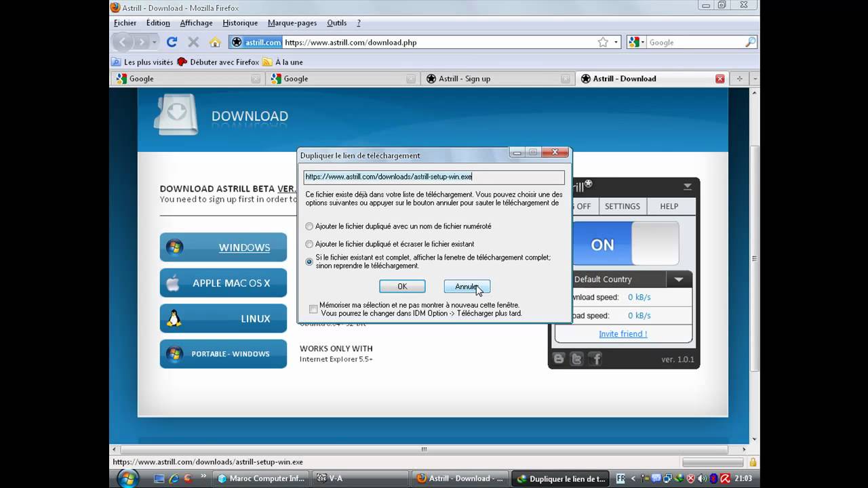Viewport: 868px width, 488px height.
Task: Open the back/forward history dropdown arrow
Action: (x=155, y=42)
